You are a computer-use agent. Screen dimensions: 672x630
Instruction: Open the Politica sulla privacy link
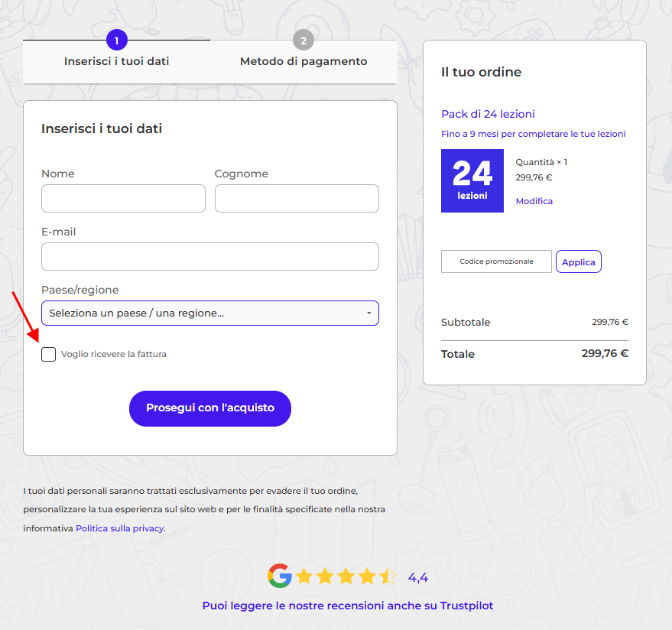(x=119, y=528)
